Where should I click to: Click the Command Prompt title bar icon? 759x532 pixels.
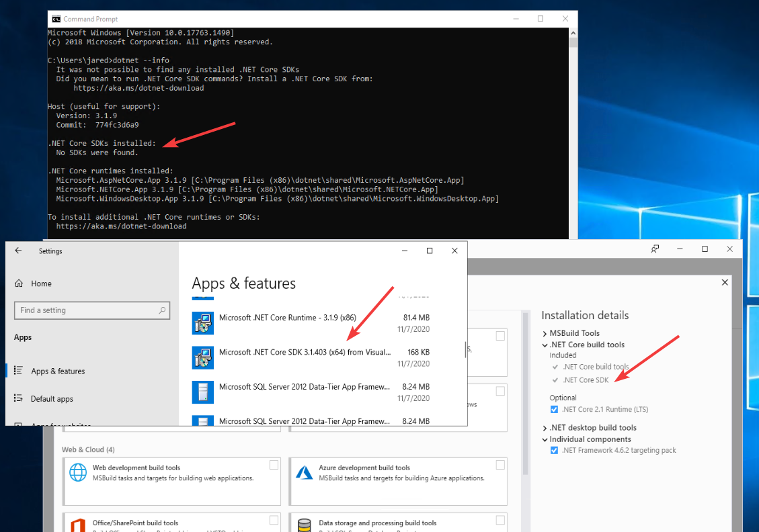56,19
